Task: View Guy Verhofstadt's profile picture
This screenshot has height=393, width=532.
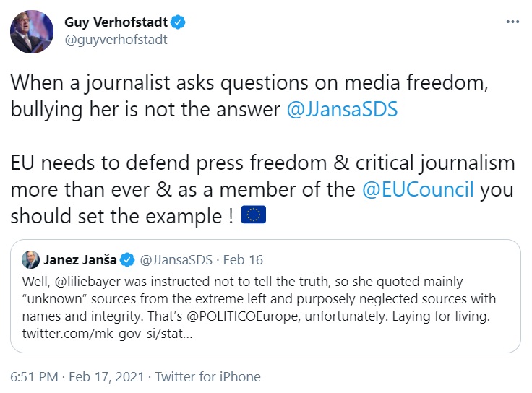Action: pyautogui.click(x=30, y=32)
